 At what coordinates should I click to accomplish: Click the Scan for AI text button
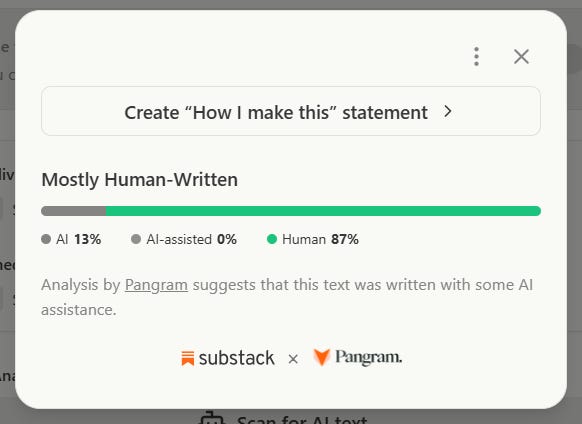tap(284, 419)
